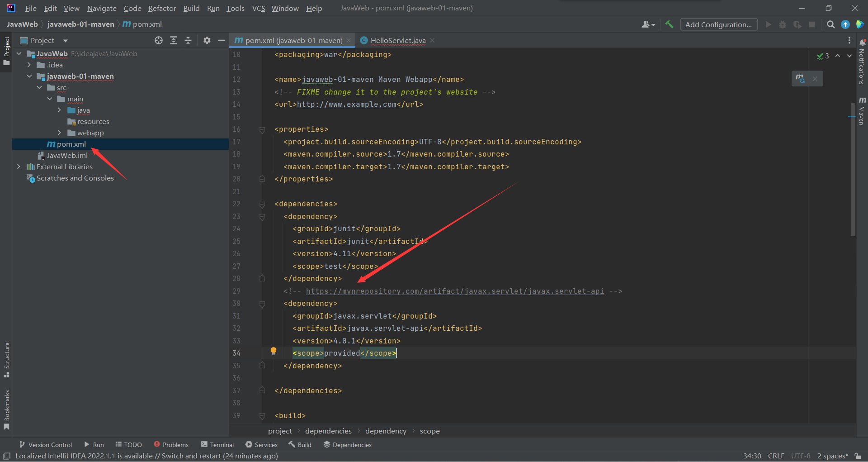Screen dimensions: 868x462
Task: Close the HelloServlet.java tab
Action: 432,40
